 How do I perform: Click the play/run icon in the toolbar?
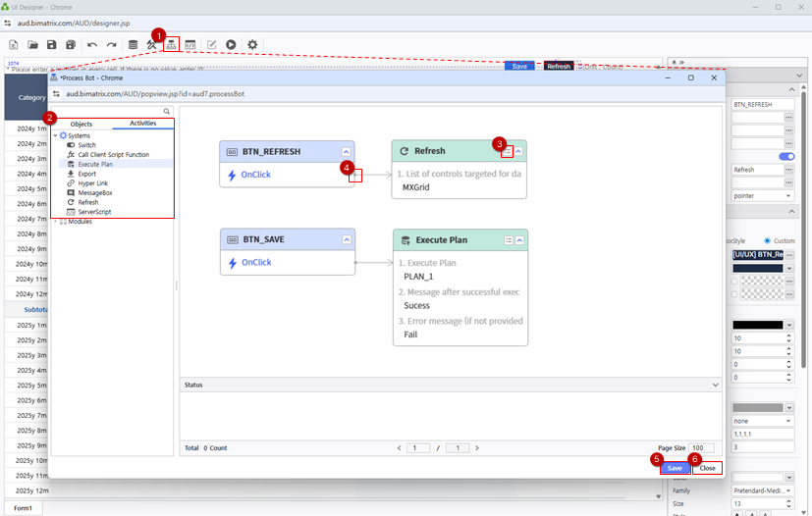click(231, 45)
